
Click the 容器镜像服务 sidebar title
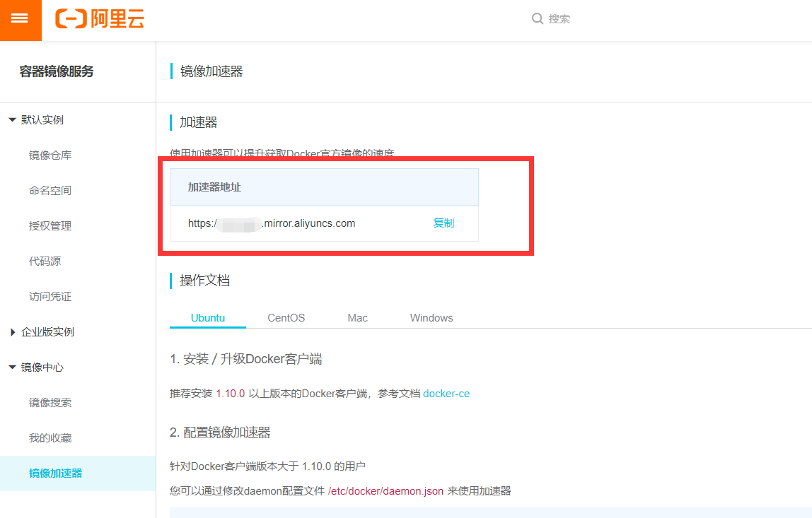tap(57, 71)
